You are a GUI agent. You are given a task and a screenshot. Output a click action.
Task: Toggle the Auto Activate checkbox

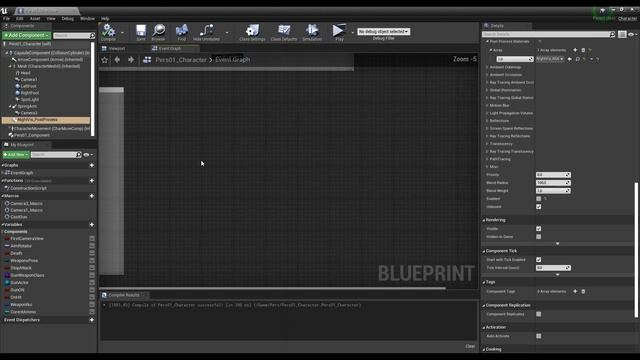538,336
